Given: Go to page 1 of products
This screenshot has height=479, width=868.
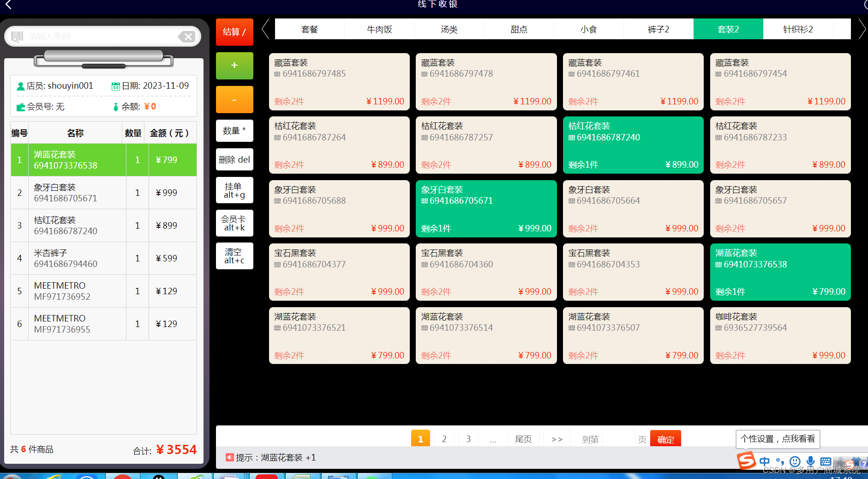Looking at the screenshot, I should pyautogui.click(x=420, y=439).
